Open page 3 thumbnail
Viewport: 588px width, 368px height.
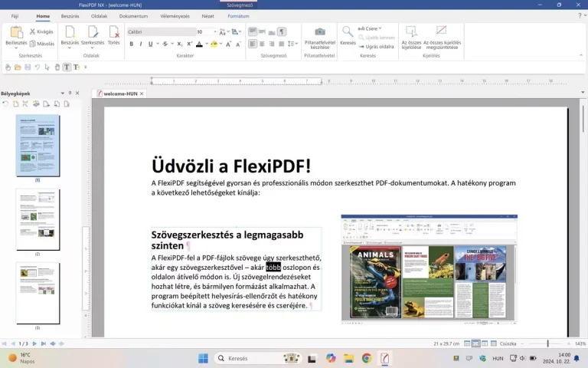click(x=38, y=293)
